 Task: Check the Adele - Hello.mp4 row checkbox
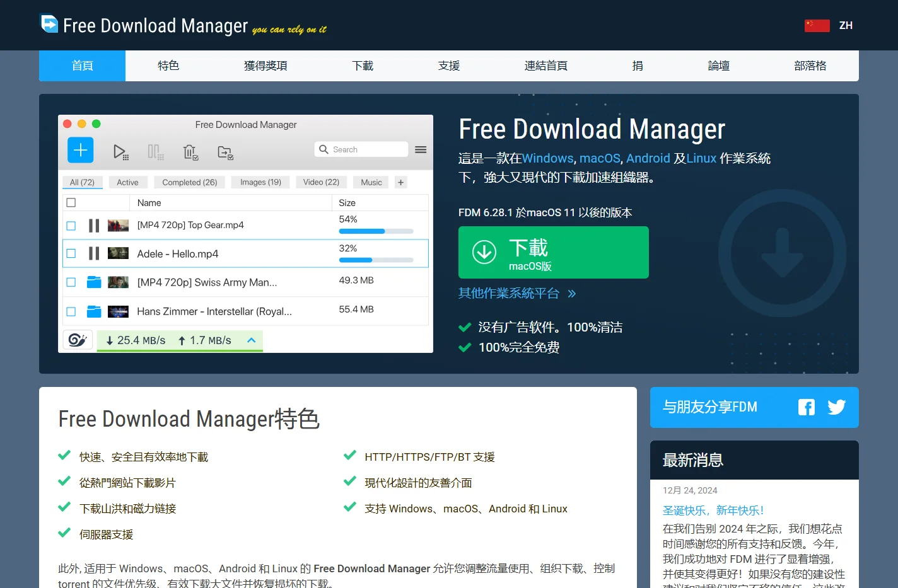(x=71, y=253)
